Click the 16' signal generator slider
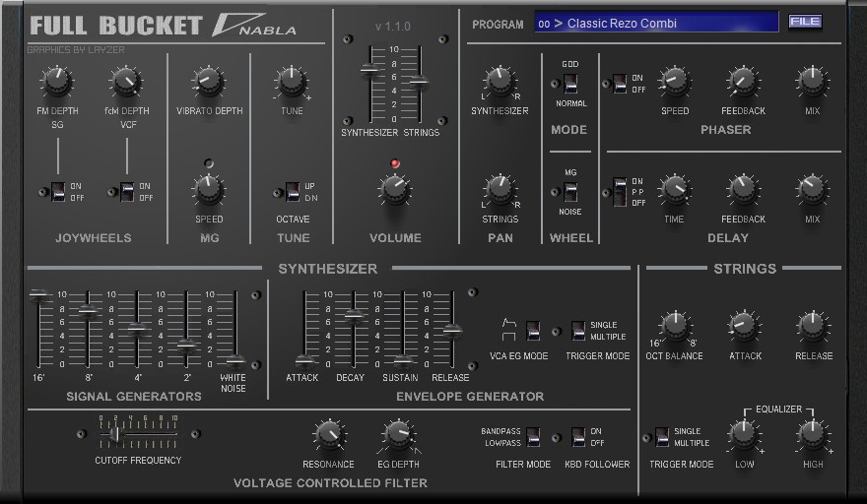Screen dimensions: 867x504 [38, 294]
